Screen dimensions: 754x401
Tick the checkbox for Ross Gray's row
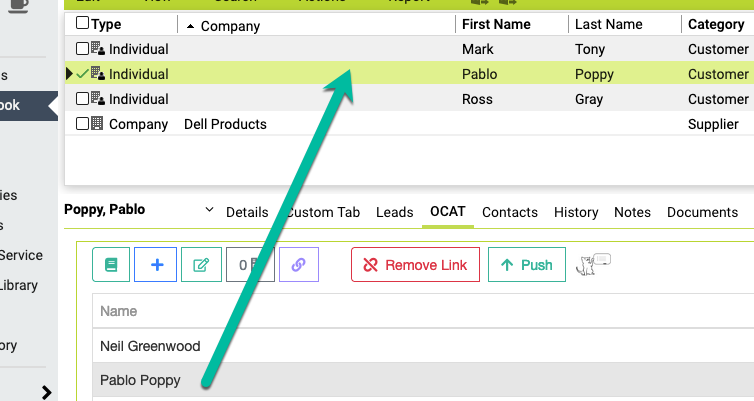tap(82, 99)
